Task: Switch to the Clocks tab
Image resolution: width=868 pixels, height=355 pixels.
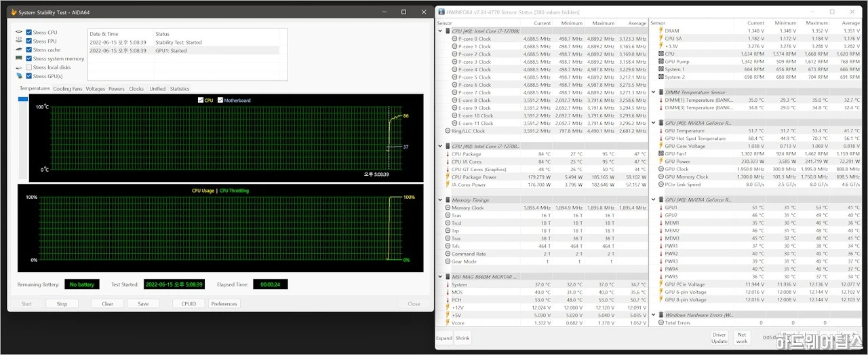Action: (x=136, y=89)
